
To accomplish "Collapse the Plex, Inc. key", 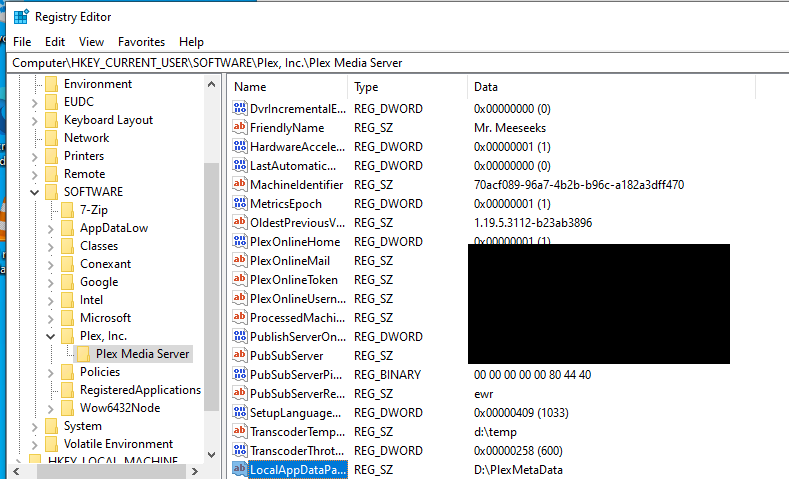I will click(50, 336).
